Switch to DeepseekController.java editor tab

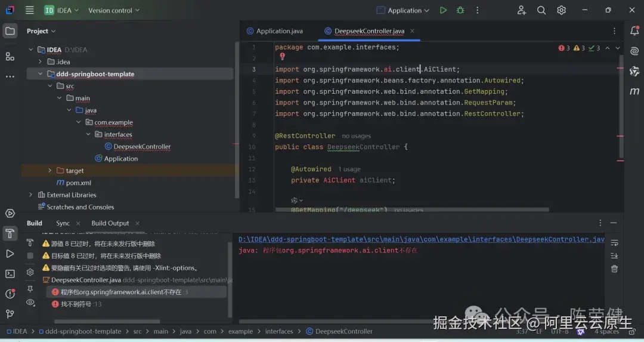[x=369, y=31]
